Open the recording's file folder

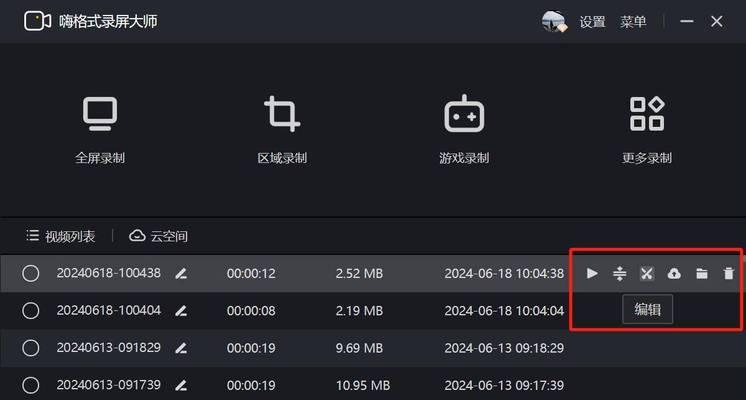702,273
